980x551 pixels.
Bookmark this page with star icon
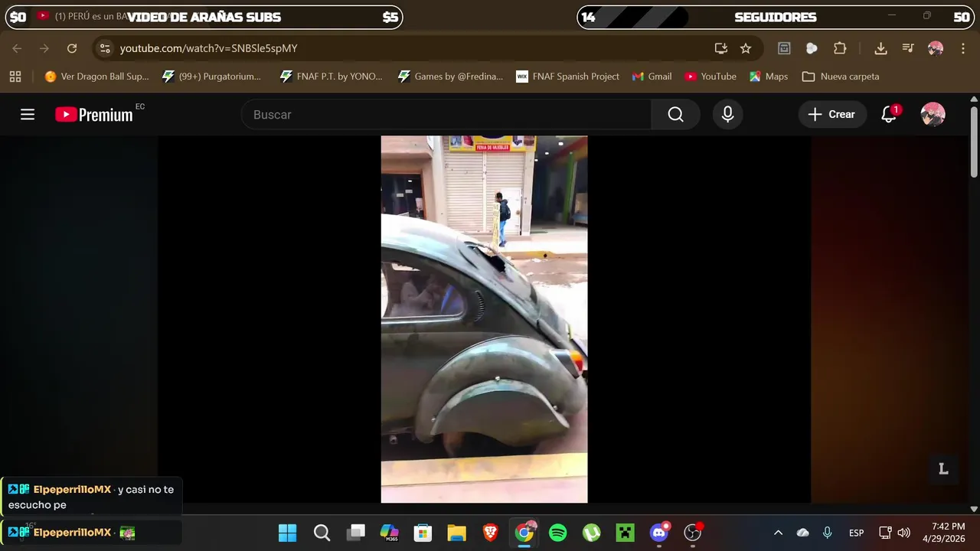[746, 48]
